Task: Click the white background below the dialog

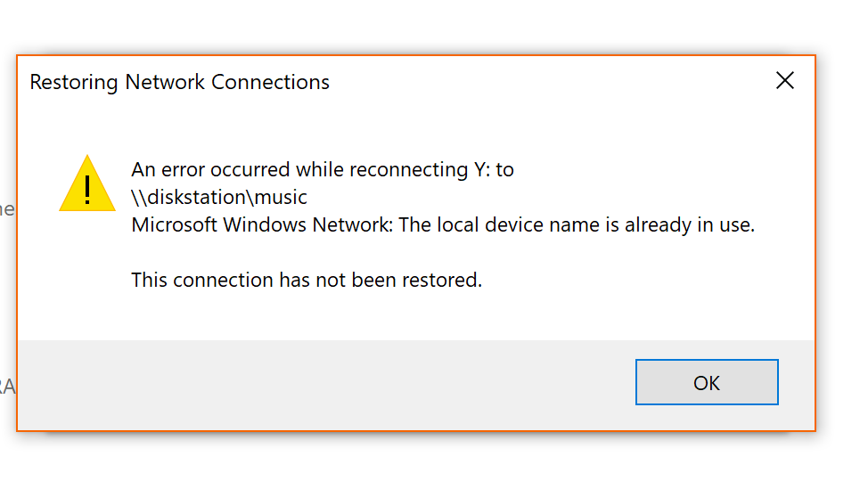Action: 432,460
